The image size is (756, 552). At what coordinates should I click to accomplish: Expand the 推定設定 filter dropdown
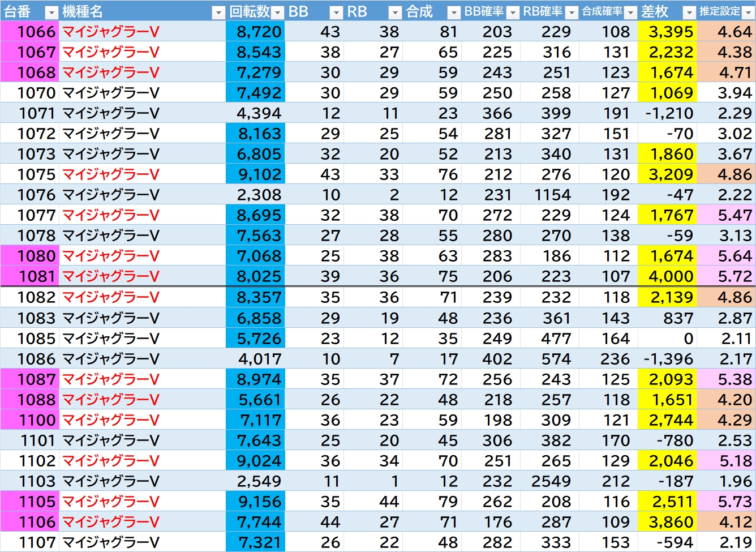(748, 12)
